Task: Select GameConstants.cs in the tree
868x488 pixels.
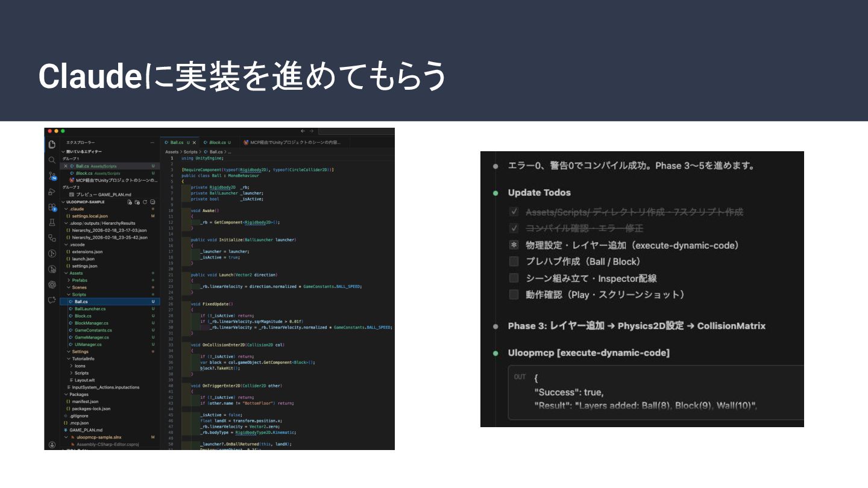Action: click(110, 330)
